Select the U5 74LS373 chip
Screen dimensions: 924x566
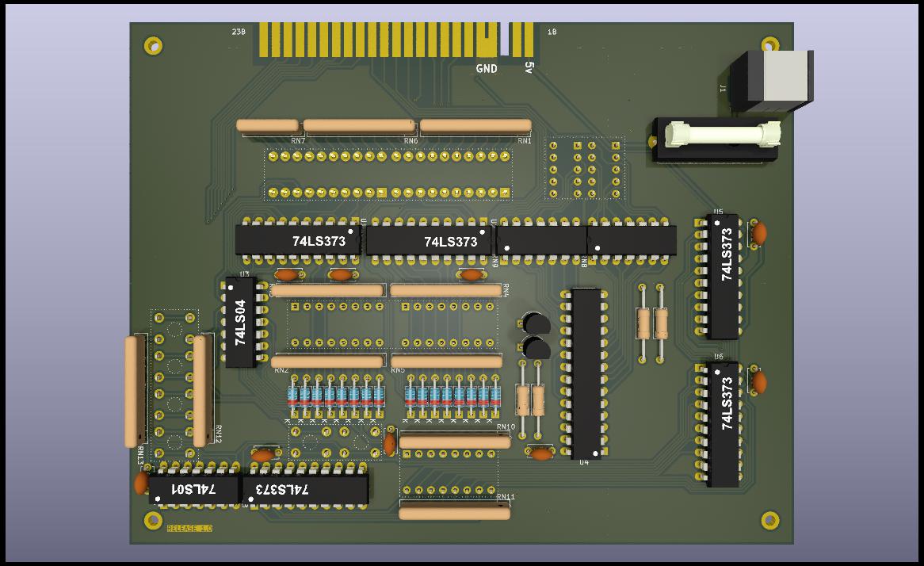pyautogui.click(x=722, y=275)
